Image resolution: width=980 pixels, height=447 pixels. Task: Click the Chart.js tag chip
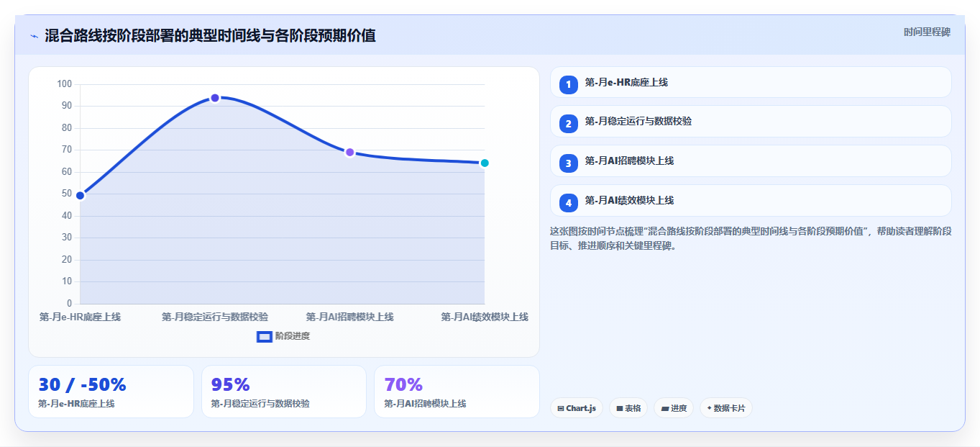click(577, 408)
